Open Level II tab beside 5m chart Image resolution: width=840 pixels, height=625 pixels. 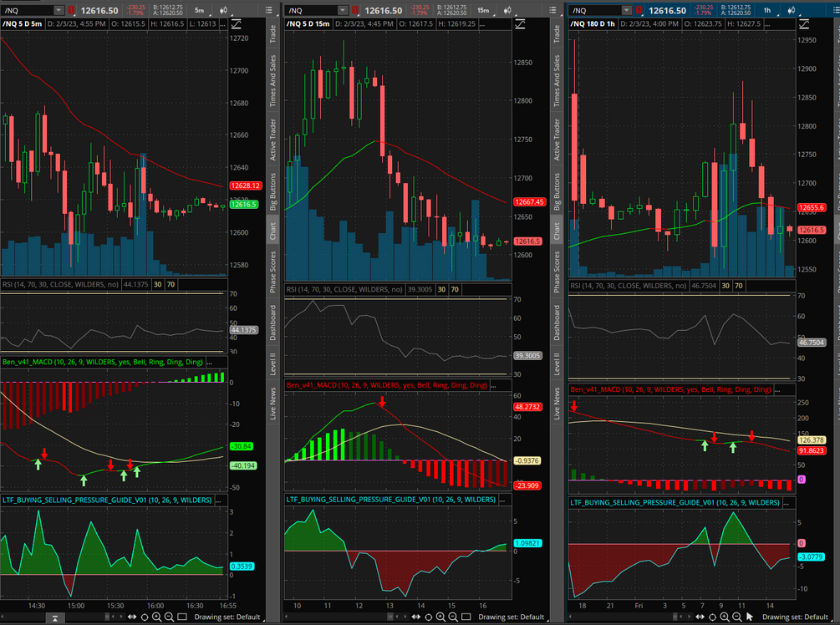272,363
